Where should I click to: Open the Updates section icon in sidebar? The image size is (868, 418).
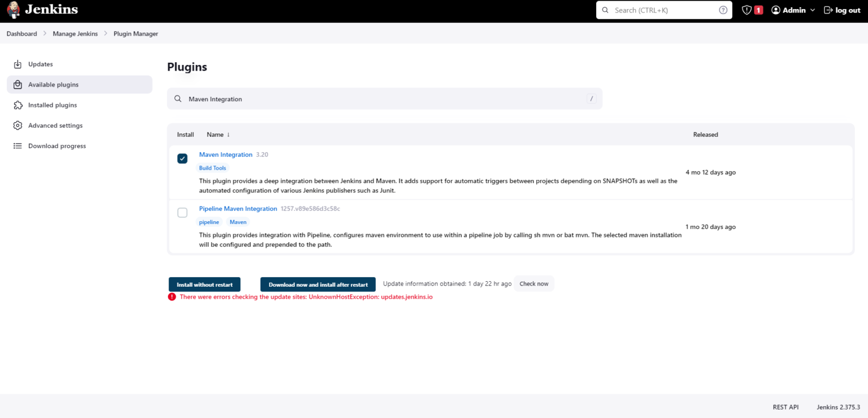18,64
